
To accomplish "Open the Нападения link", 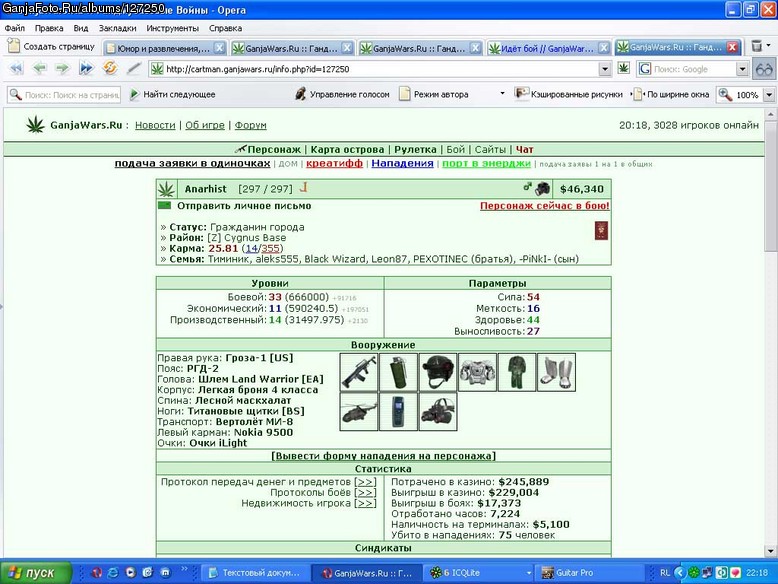I will pos(402,163).
